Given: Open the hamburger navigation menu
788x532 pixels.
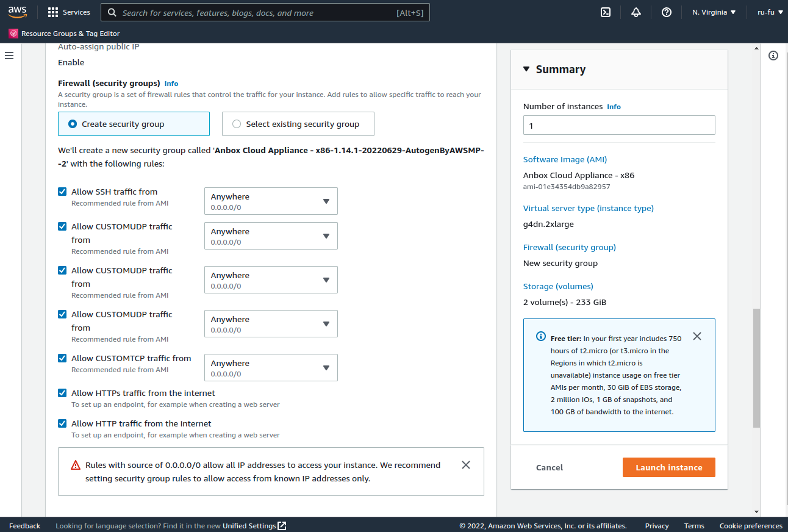Looking at the screenshot, I should [x=9, y=56].
